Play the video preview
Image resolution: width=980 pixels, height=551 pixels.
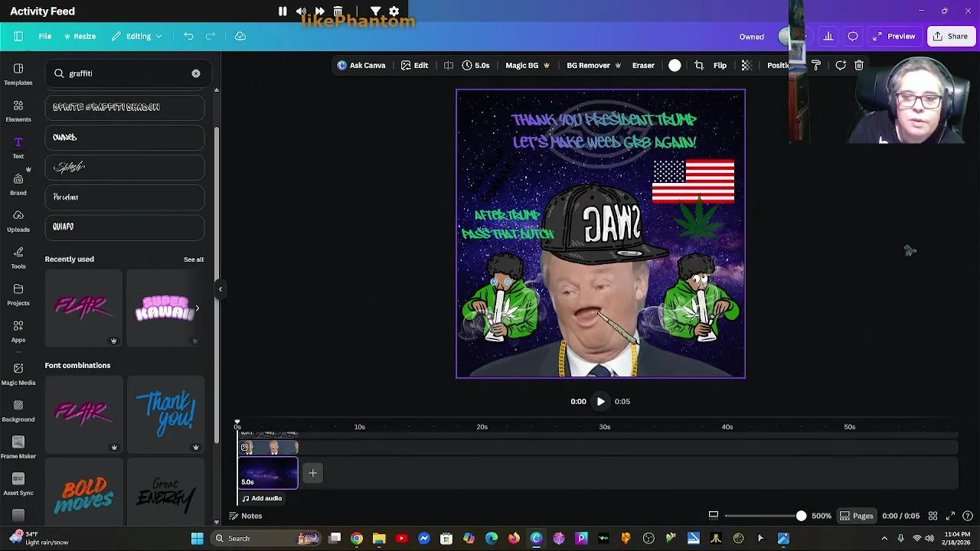[x=600, y=401]
